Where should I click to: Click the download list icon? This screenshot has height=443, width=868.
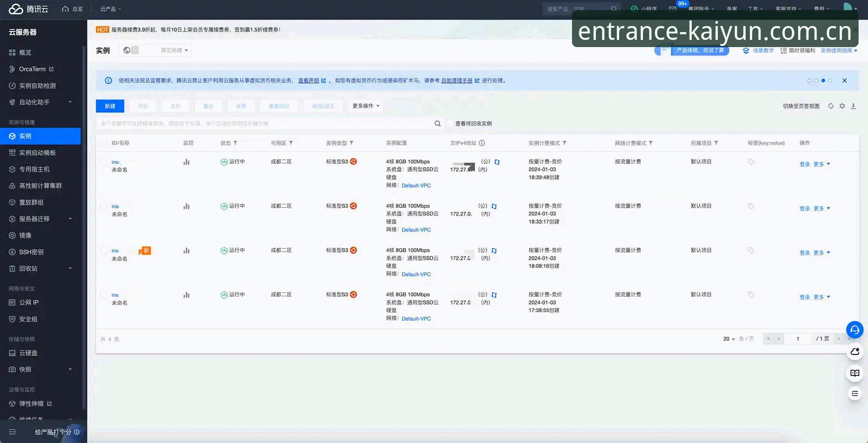[x=854, y=106]
